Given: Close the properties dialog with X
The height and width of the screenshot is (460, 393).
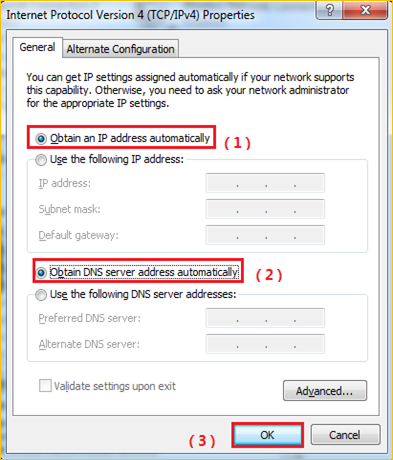Looking at the screenshot, I should 365,11.
